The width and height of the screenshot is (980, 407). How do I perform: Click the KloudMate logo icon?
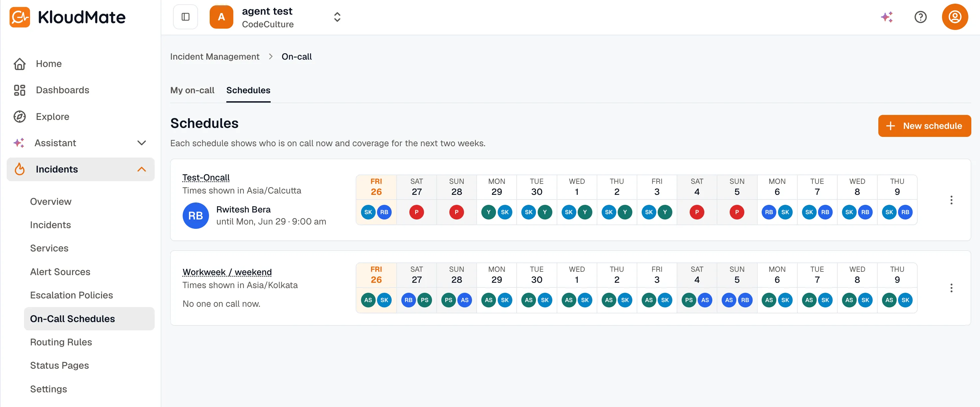[x=19, y=17]
